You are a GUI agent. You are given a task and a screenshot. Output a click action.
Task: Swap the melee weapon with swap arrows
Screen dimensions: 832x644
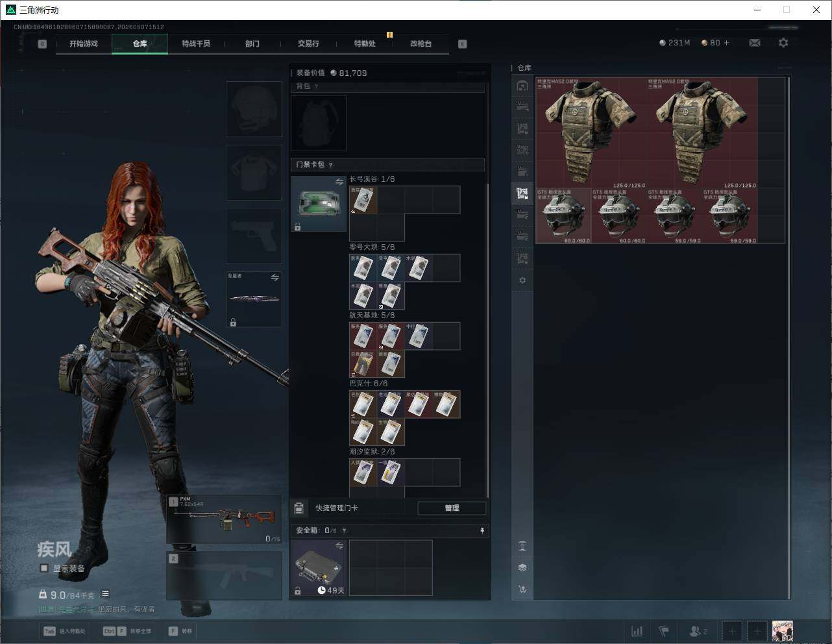[275, 277]
